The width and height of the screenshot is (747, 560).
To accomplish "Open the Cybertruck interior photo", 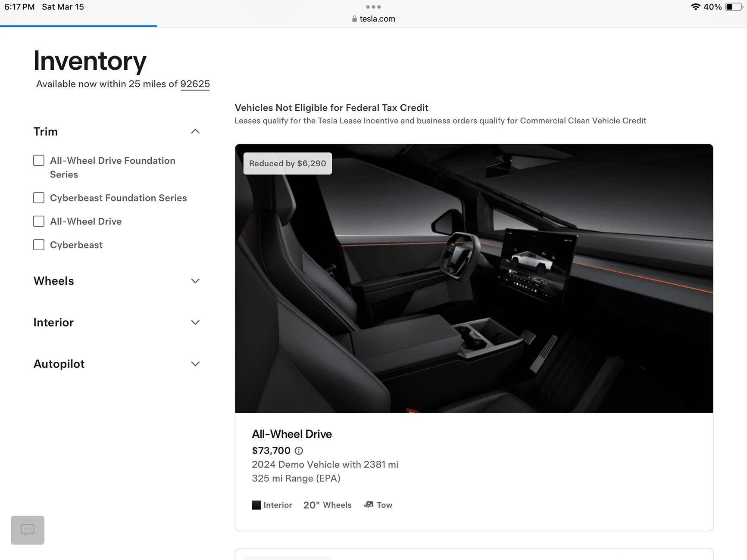I will [x=474, y=279].
